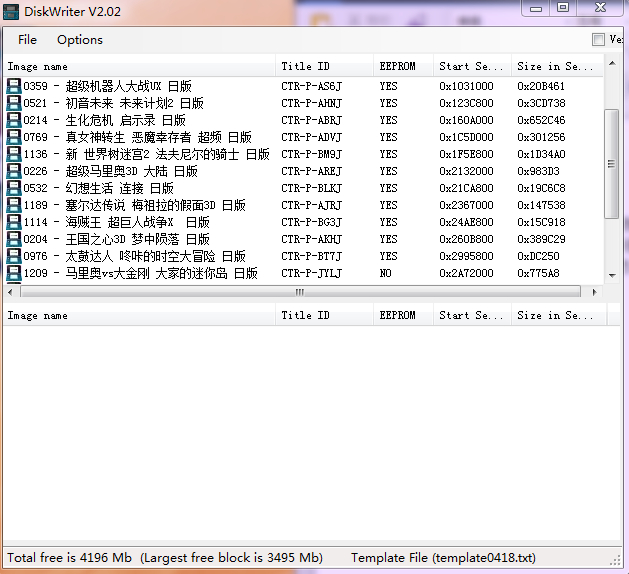Screen dimensions: 629x574
Task: Sort upper list by Size in Se... column
Action: (x=557, y=66)
